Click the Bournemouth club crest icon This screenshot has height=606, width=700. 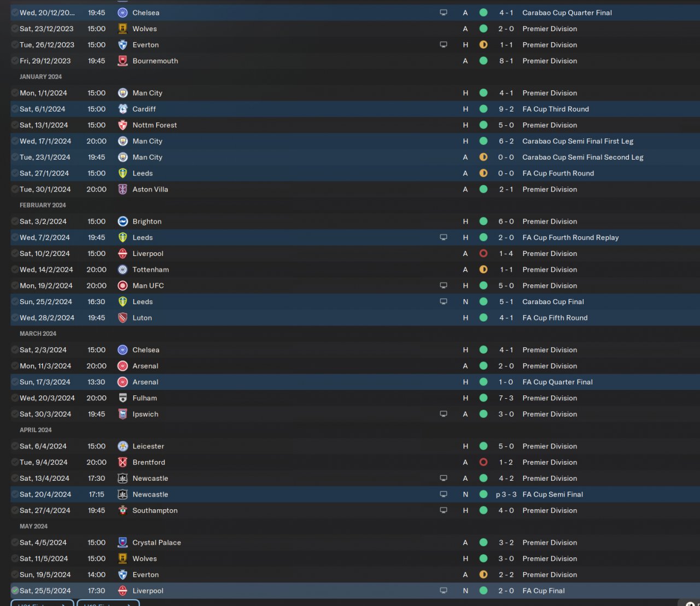point(122,61)
